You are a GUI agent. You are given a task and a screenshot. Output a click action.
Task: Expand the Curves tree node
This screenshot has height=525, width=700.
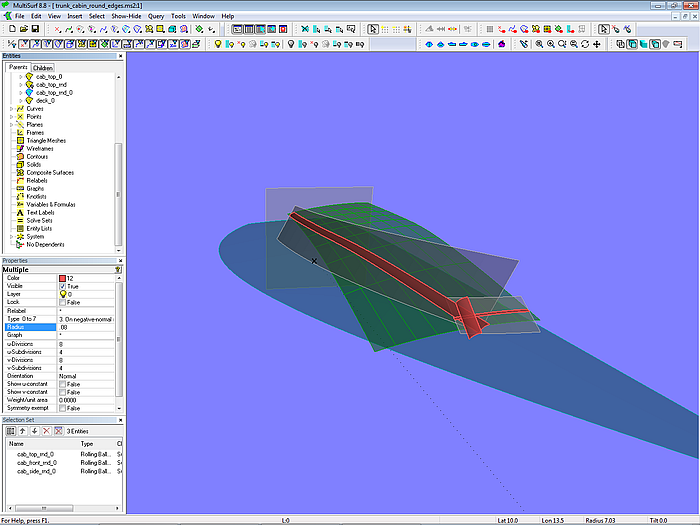[11, 108]
